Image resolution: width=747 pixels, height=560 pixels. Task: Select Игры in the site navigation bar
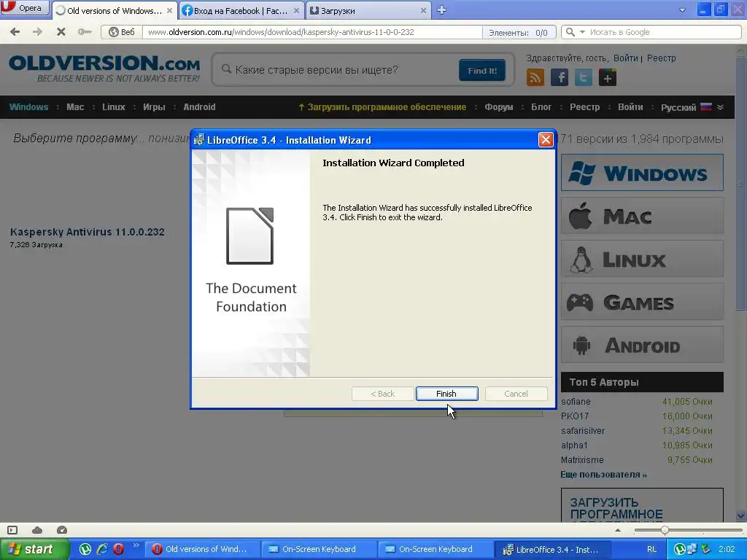(154, 107)
